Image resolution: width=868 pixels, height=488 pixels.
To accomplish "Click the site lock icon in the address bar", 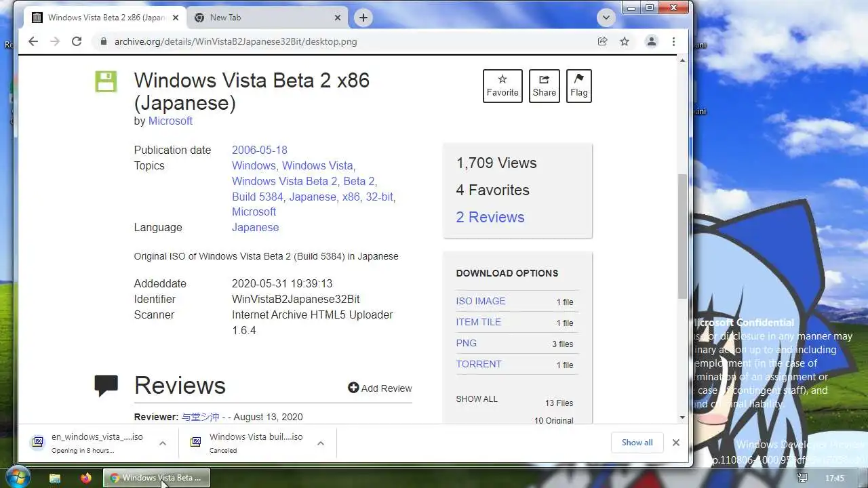I will point(104,41).
